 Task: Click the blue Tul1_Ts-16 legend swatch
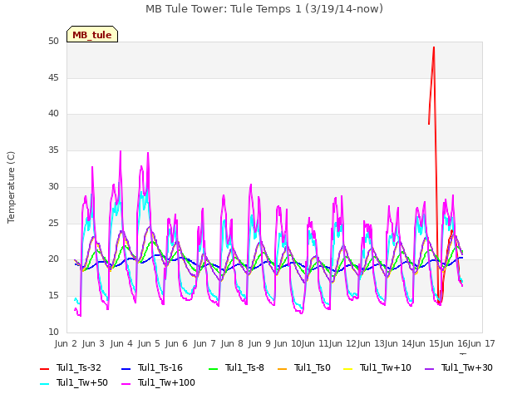pos(126,368)
